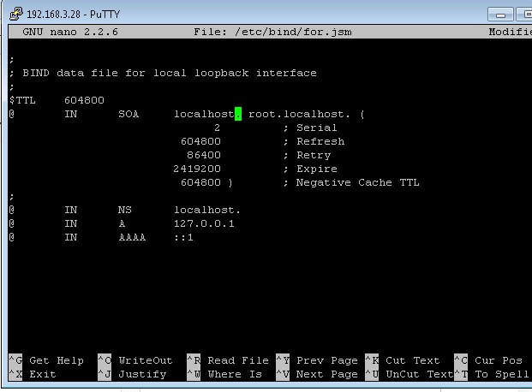Image resolution: width=532 pixels, height=392 pixels.
Task: Click the Retry value 86400
Action: point(204,155)
